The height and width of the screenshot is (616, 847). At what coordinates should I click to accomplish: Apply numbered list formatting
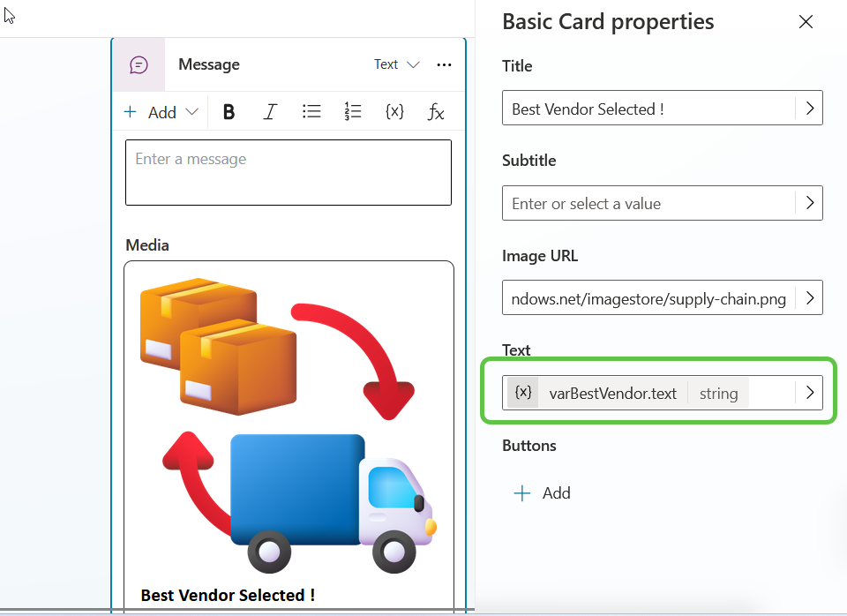353,112
